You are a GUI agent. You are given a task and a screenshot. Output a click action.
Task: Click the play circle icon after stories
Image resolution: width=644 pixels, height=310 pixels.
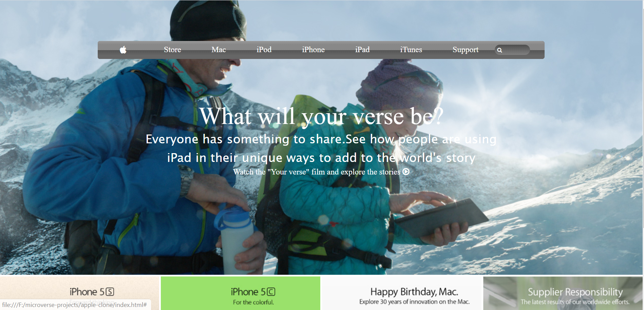pos(406,172)
